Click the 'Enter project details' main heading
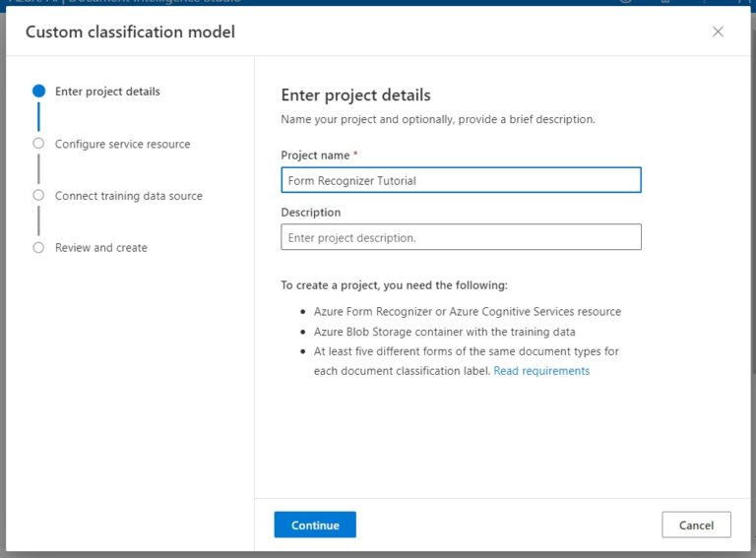This screenshot has width=756, height=558. coord(355,95)
